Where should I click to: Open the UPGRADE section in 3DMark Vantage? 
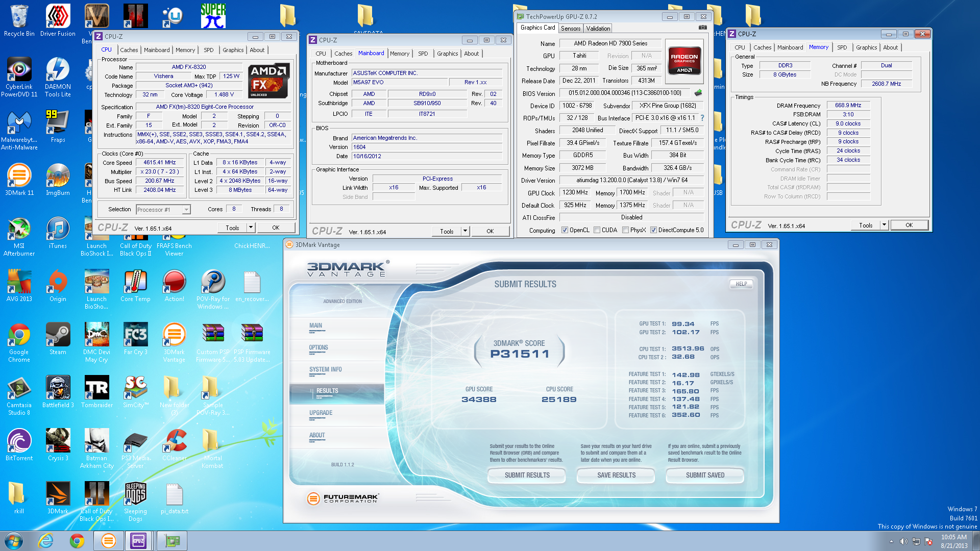click(x=321, y=413)
